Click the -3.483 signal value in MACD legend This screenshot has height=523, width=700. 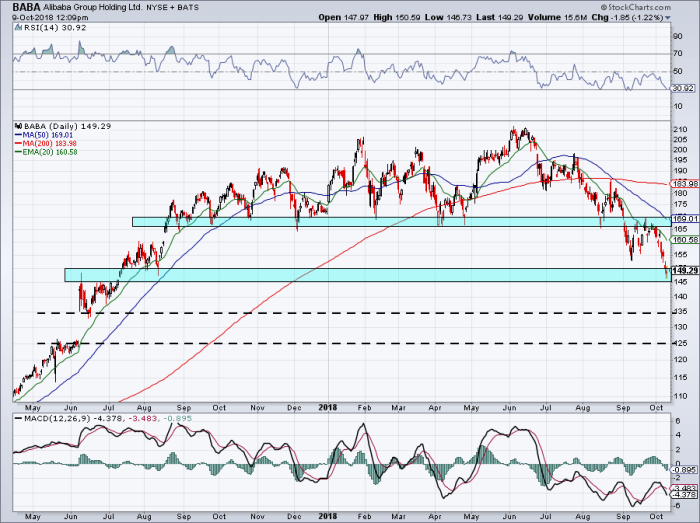(142, 419)
